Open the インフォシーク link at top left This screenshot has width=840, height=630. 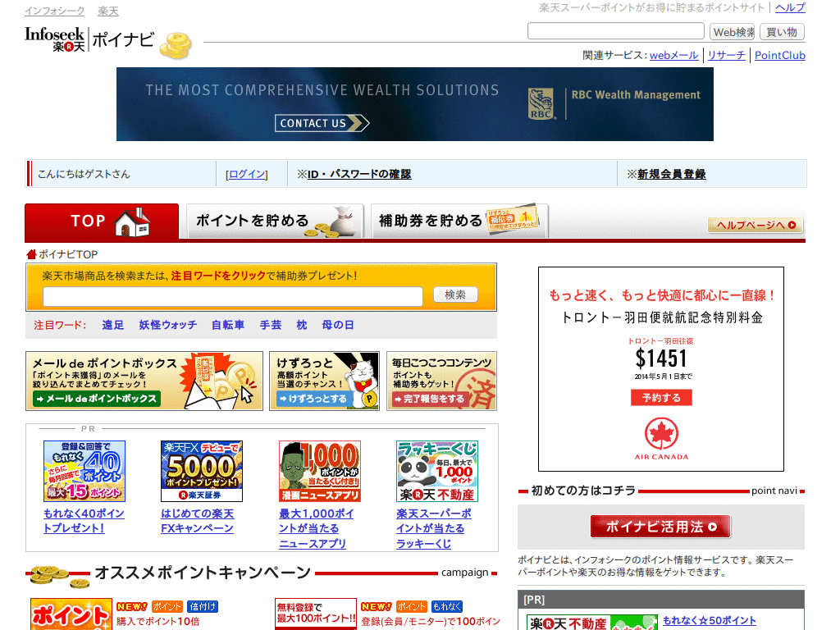[55, 11]
